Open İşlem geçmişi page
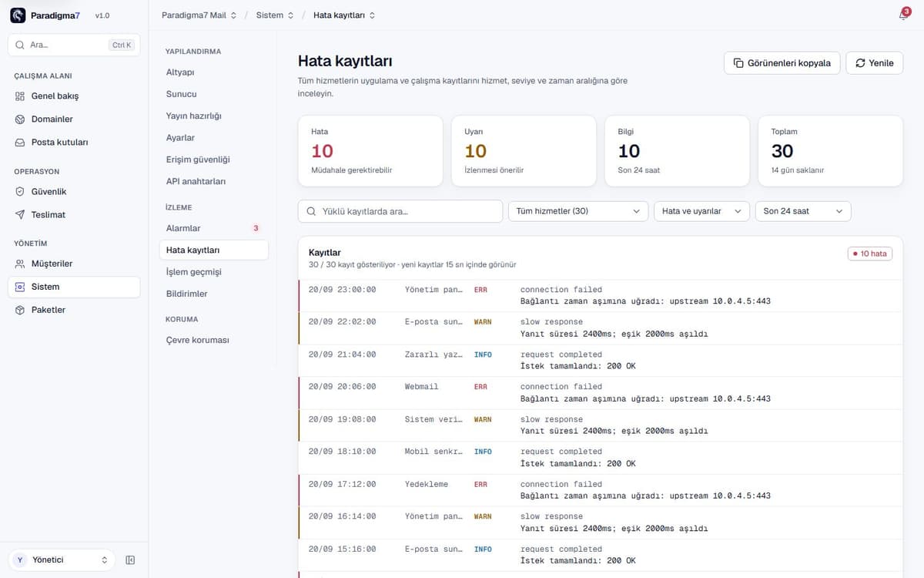This screenshot has width=924, height=578. click(x=213, y=272)
